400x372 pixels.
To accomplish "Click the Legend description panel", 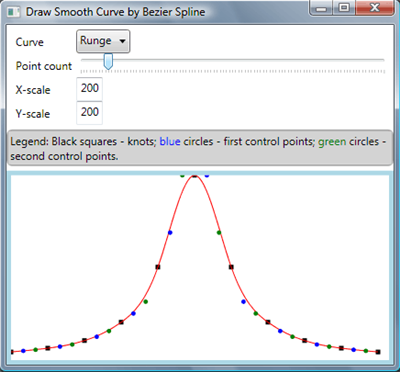I will (x=200, y=148).
